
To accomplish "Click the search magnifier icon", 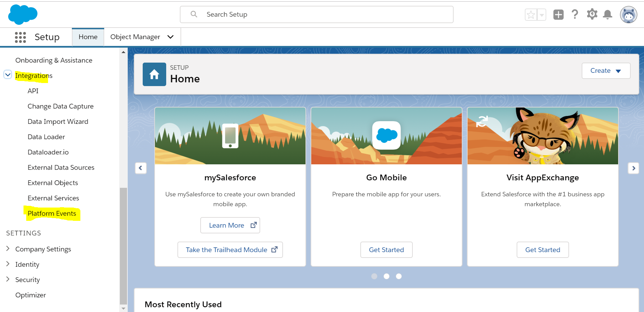I will coord(194,14).
